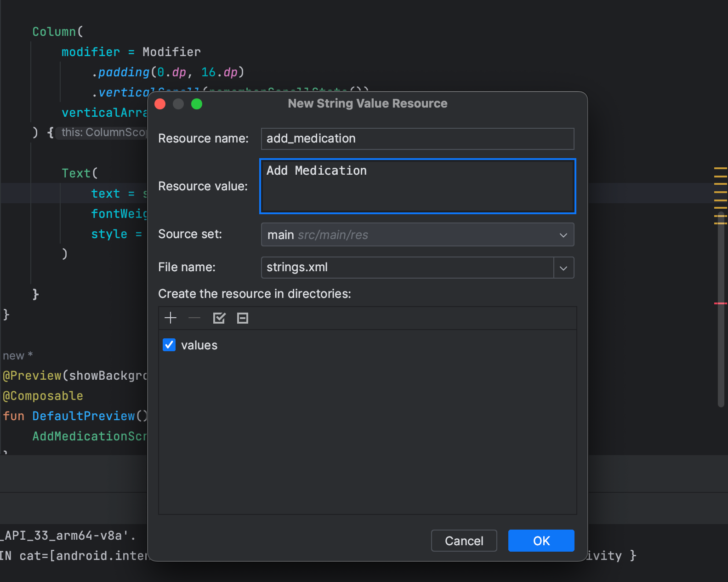The width and height of the screenshot is (728, 582).
Task: Click 'modifier' parameter in the editor
Action: [x=91, y=52]
